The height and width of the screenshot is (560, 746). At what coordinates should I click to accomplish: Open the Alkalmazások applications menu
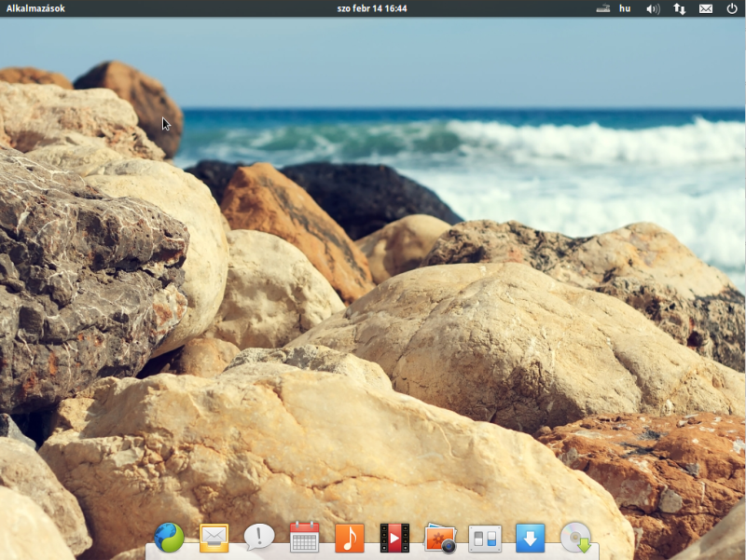tap(35, 8)
